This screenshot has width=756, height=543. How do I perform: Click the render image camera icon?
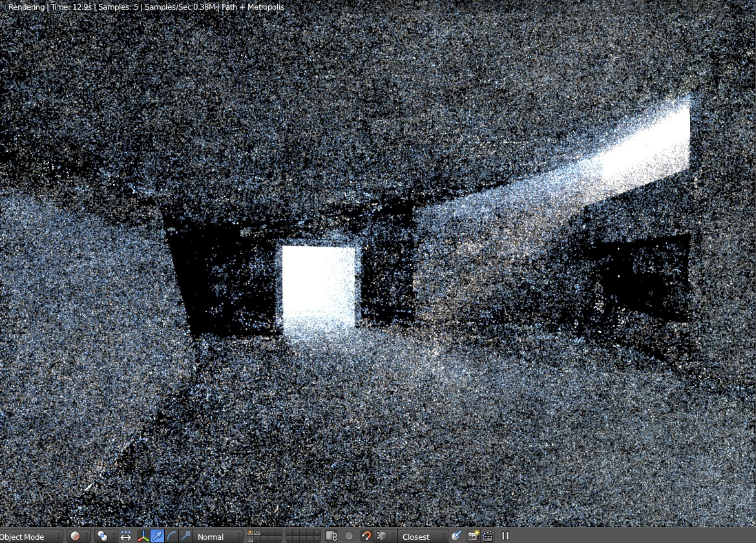[474, 537]
